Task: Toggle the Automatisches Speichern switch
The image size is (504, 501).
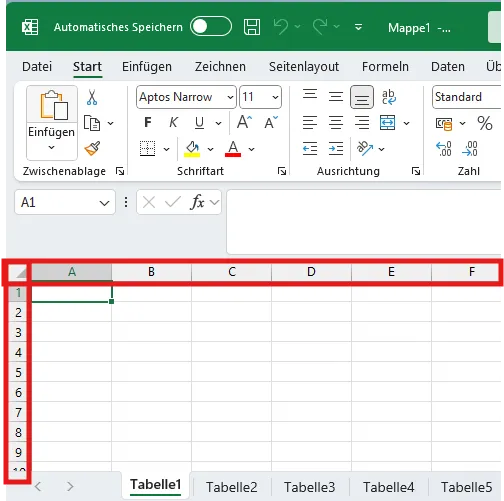Action: (211, 26)
